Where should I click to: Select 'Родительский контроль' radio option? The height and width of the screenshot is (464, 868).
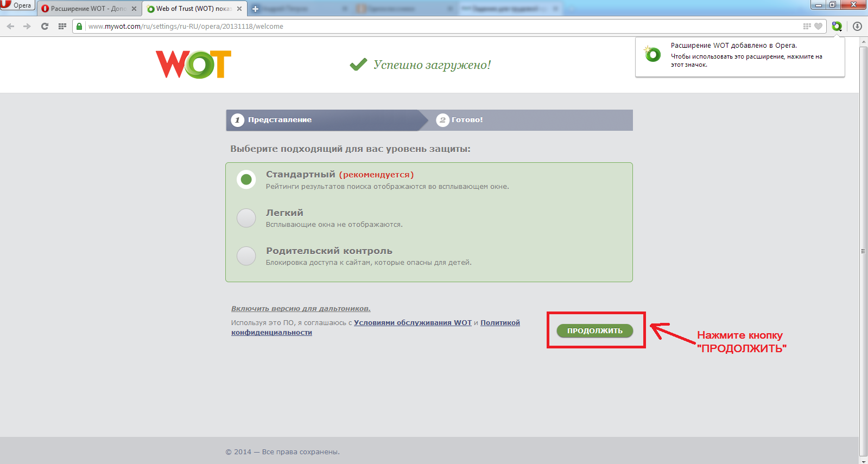[x=246, y=256]
